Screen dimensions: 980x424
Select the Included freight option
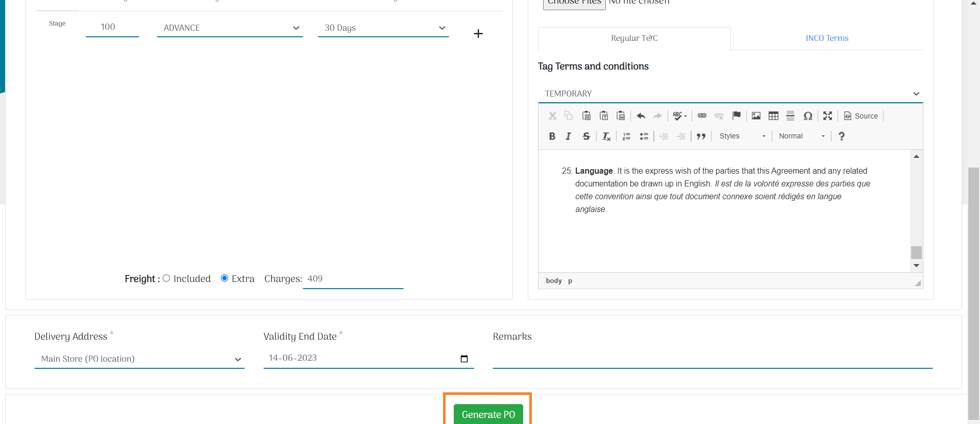click(166, 278)
